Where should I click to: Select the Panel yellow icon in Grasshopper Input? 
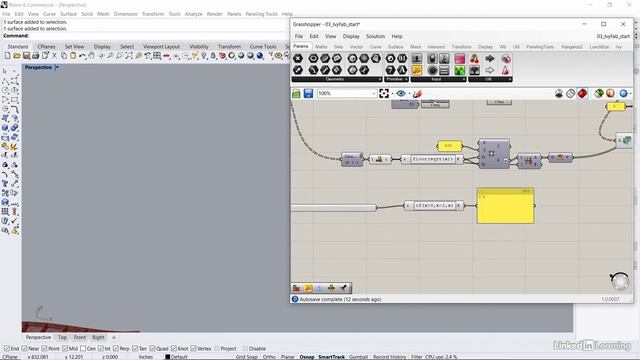416,70
